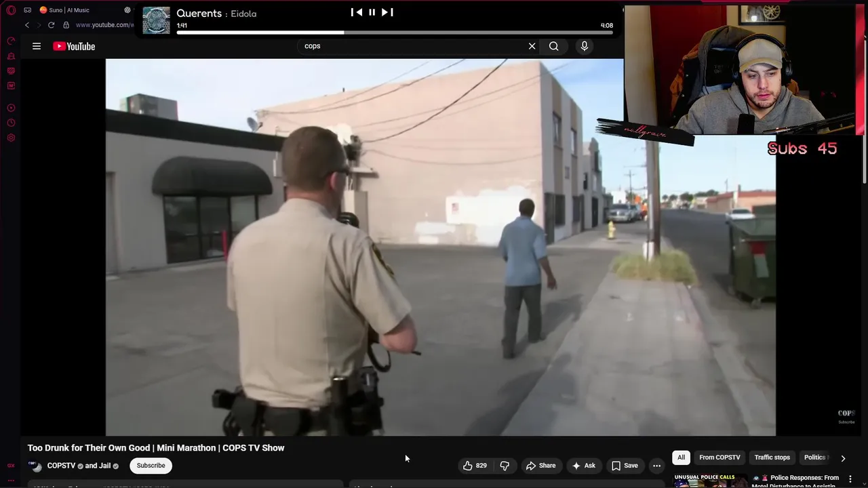Open the second Opera sidebar icon
Screen dimensions: 868x488
pyautogui.click(x=11, y=56)
